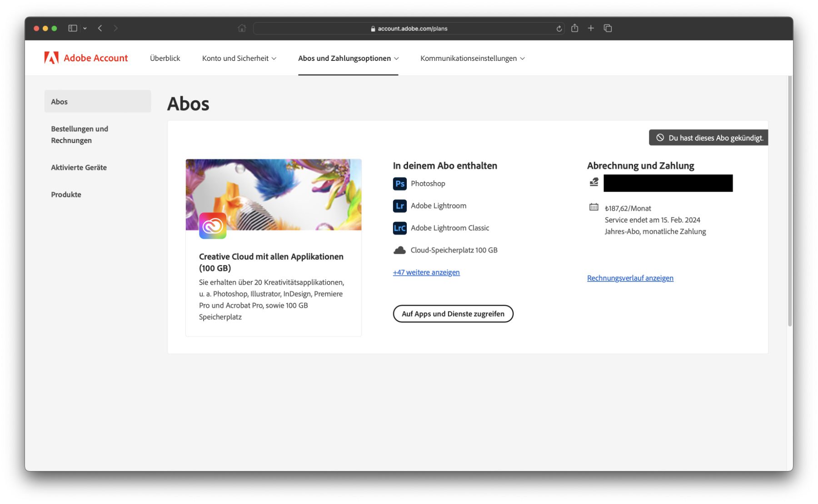The height and width of the screenshot is (504, 818).
Task: Click the Photoshop app icon
Action: point(399,184)
